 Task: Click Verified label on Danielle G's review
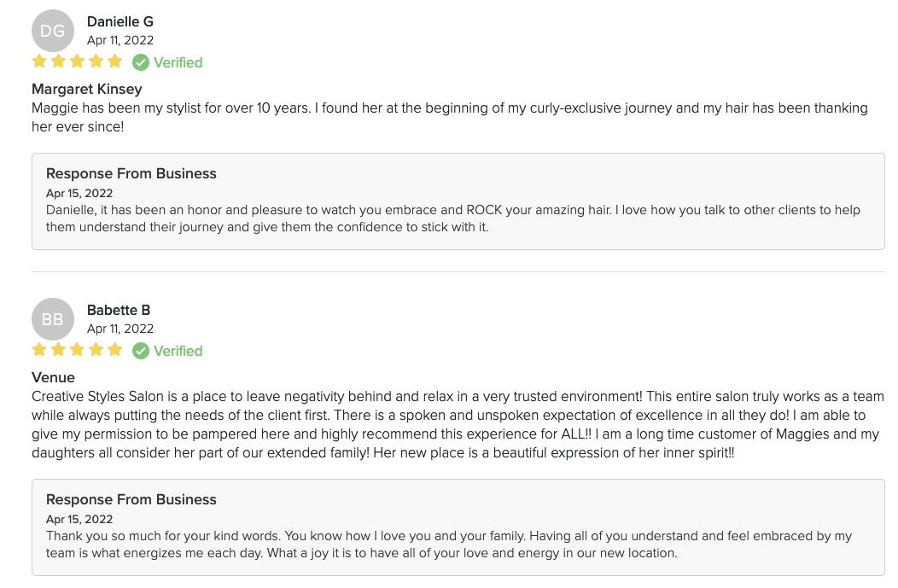(178, 62)
